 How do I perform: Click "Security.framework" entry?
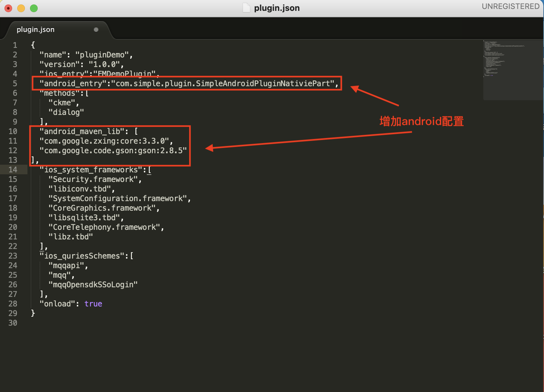93,179
